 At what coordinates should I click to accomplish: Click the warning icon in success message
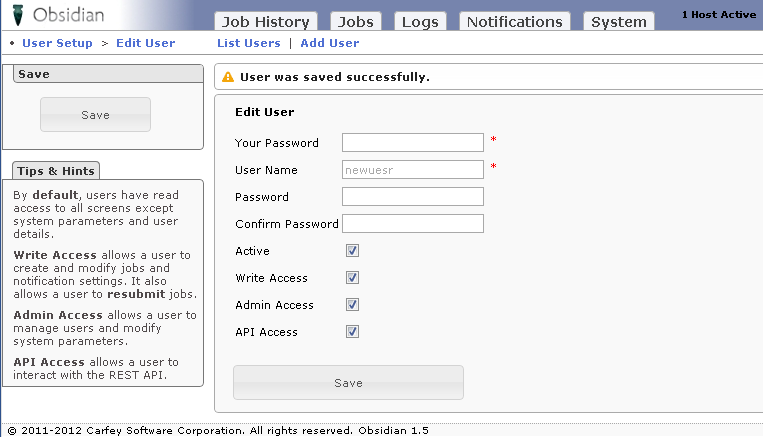tap(228, 77)
